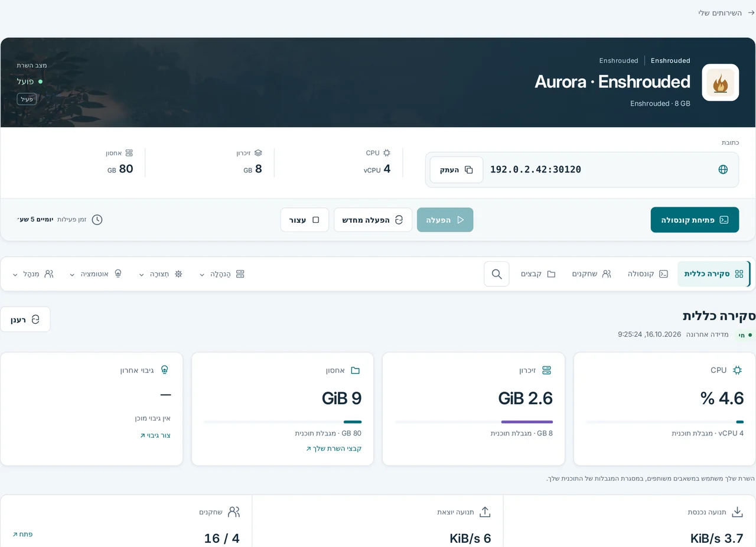The image size is (756, 547).
Task: Click the CPU usage progress bar
Action: pyautogui.click(x=664, y=422)
